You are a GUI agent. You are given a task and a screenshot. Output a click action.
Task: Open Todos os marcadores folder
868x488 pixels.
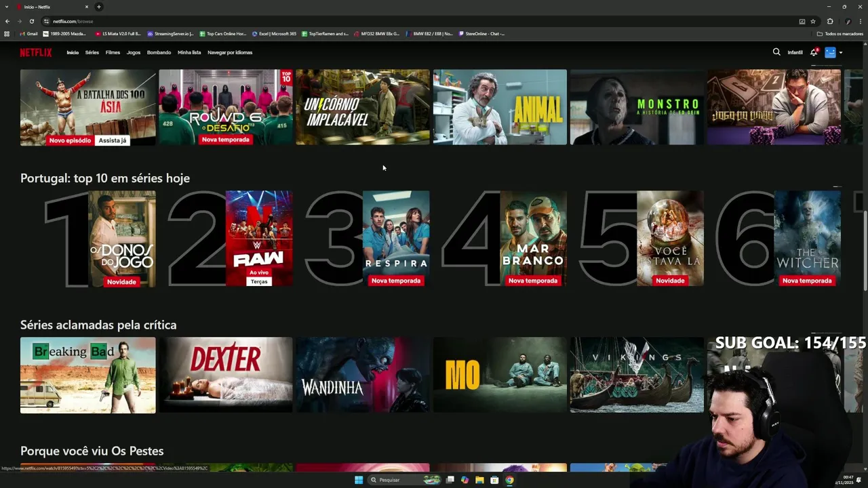tap(840, 33)
